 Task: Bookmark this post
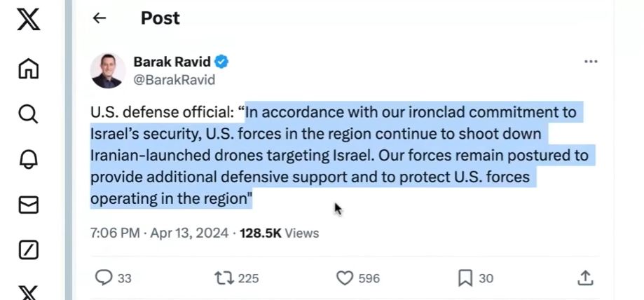[x=465, y=278]
